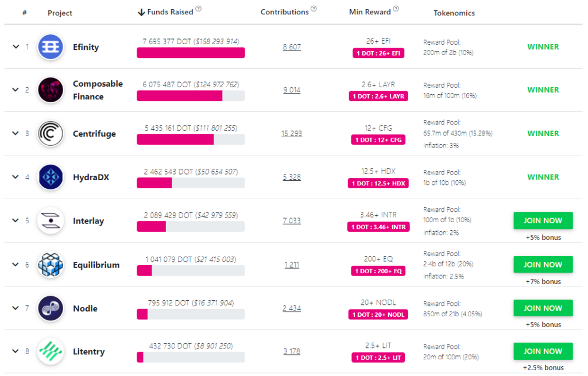Click the HydraDX logo icon
Viewport: 588px width, 376px height.
coord(51,177)
